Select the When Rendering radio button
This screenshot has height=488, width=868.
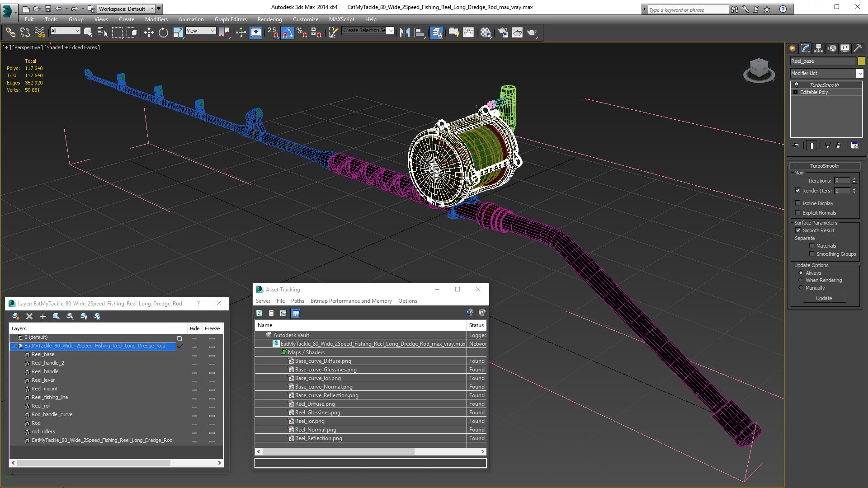(801, 280)
